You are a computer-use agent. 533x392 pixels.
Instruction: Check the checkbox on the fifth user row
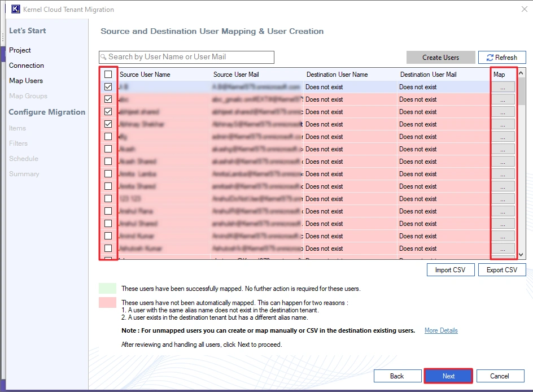pyautogui.click(x=108, y=137)
